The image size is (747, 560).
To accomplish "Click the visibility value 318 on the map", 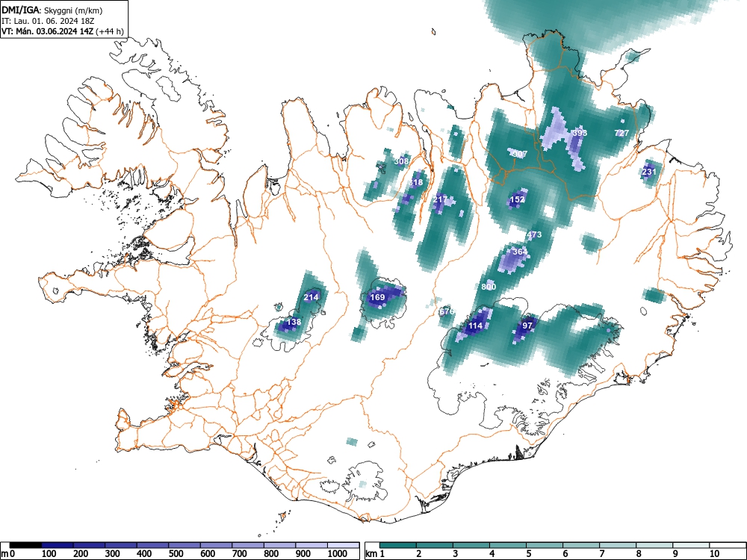I will click(415, 182).
